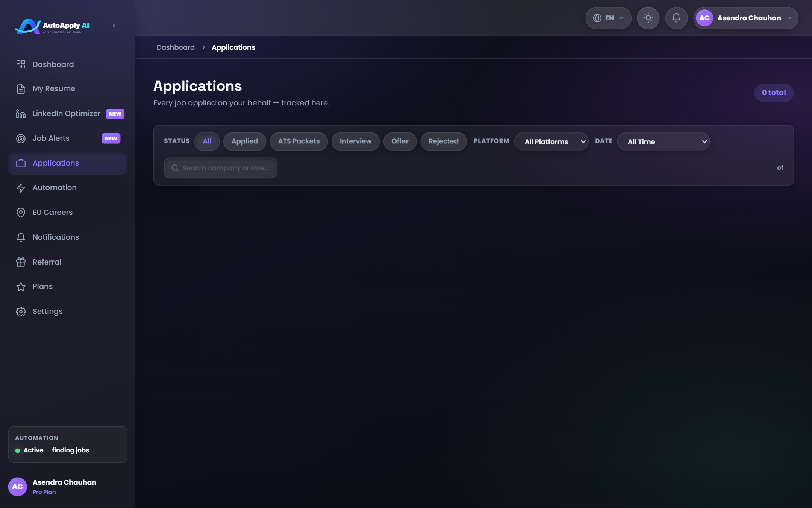
Task: Click the Plans star icon
Action: pyautogui.click(x=21, y=287)
